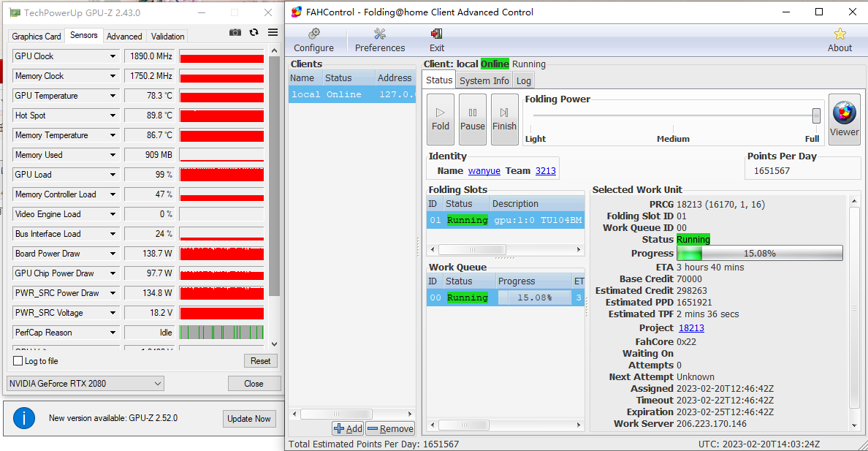Click GPU-Z refresh icon
Viewport: 868px width, 451px height.
254,33
